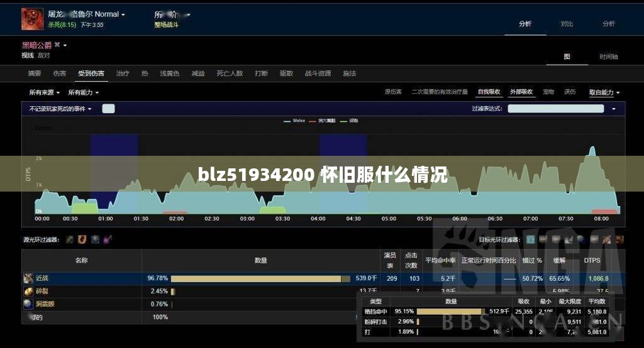This screenshot has height=348, width=644.
Task: Open the 所有能力 dropdown
Action: (x=84, y=92)
